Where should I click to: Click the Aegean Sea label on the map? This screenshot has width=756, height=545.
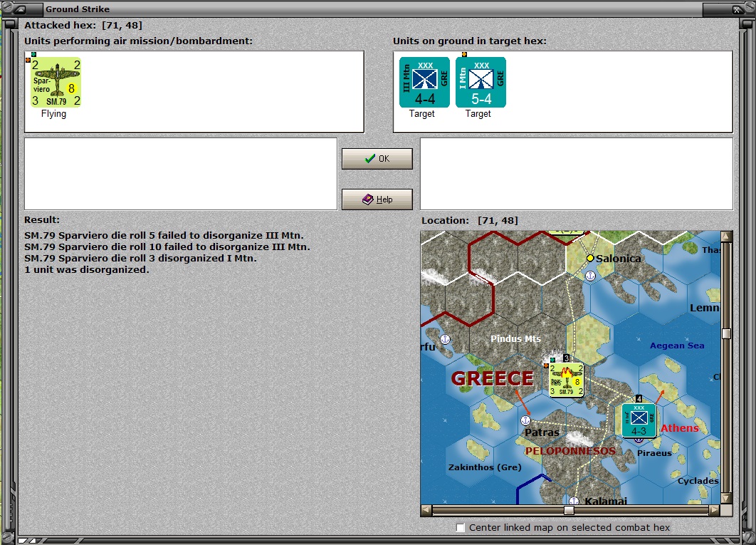click(677, 346)
